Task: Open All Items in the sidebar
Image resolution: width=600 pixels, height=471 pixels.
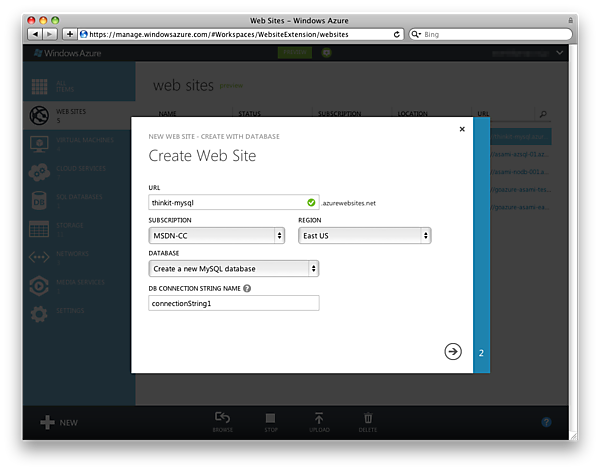Action: pos(40,86)
